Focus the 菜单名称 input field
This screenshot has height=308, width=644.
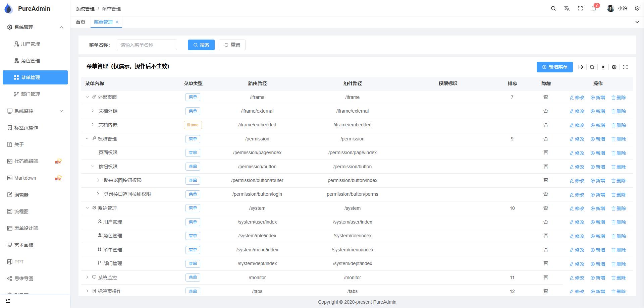pos(147,45)
